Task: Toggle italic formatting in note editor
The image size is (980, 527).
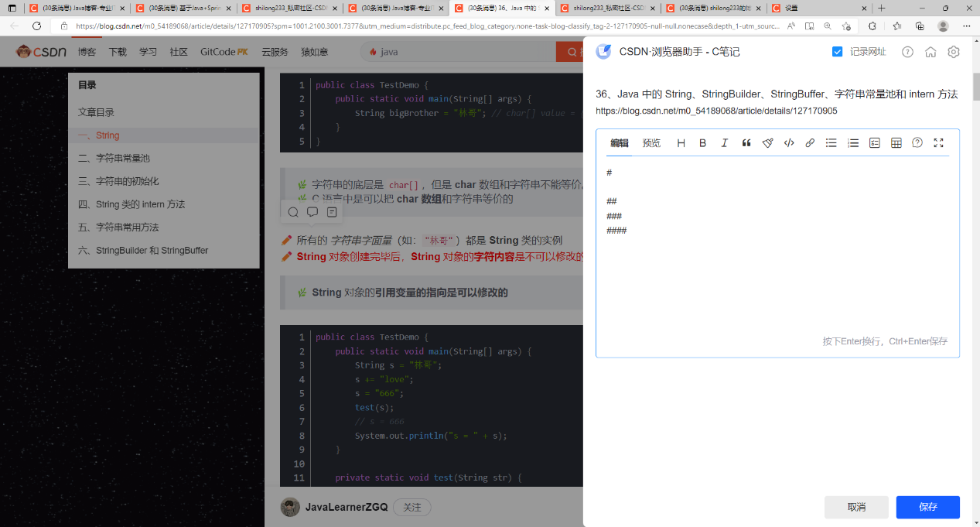Action: coord(725,143)
